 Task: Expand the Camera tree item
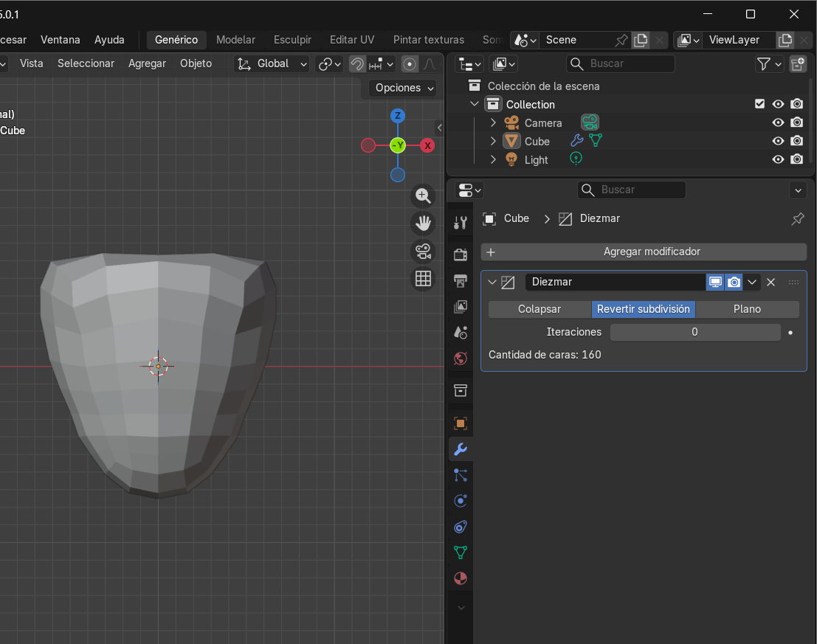click(494, 122)
